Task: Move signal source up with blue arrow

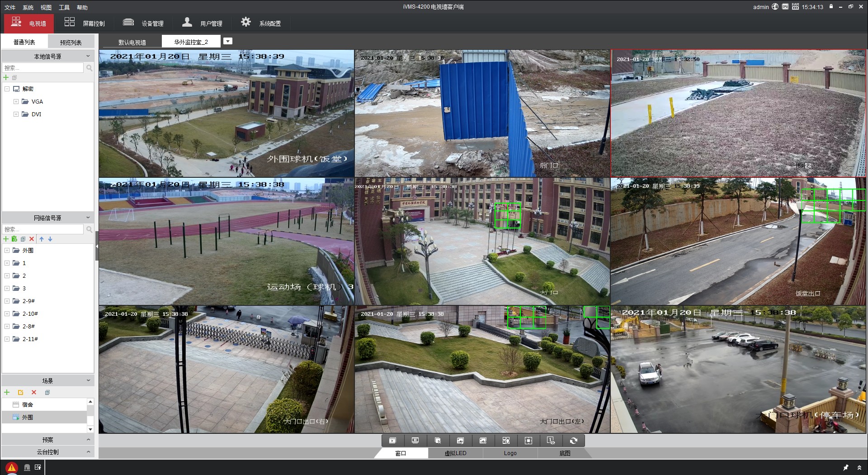Action: point(42,239)
